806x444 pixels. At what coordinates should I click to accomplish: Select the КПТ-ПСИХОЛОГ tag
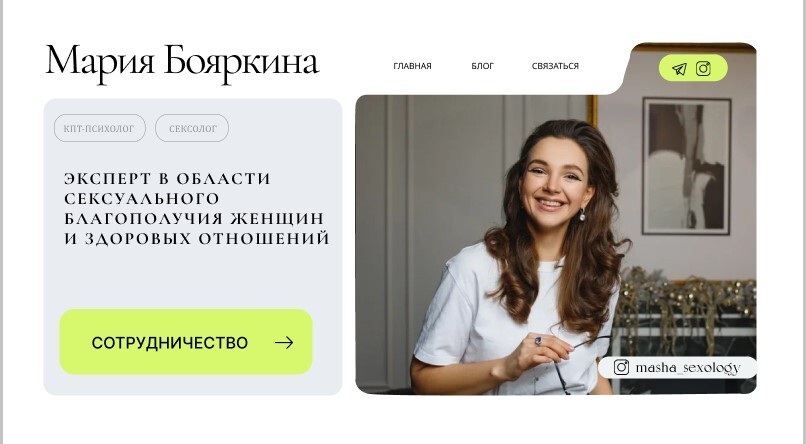(100, 128)
